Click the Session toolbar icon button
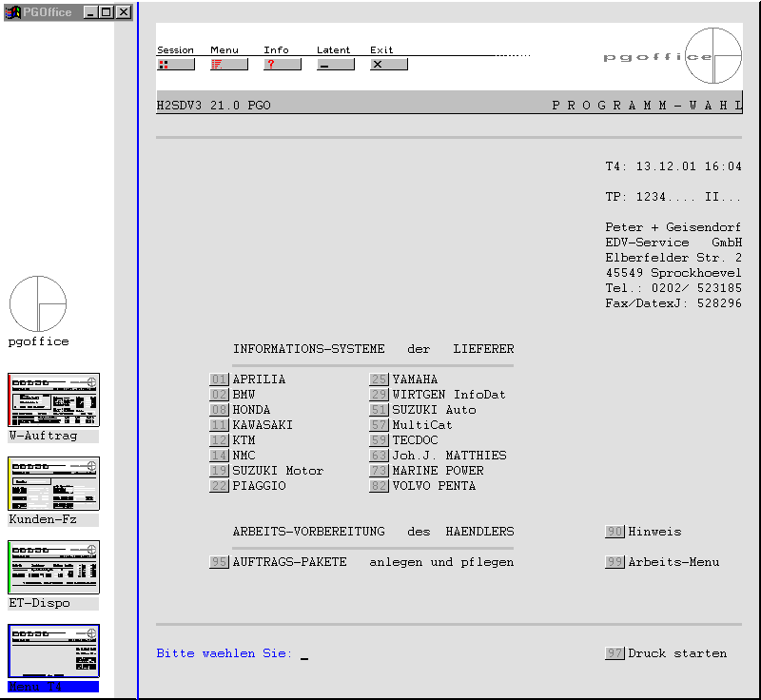Screen dimensions: 761x700 point(175,65)
